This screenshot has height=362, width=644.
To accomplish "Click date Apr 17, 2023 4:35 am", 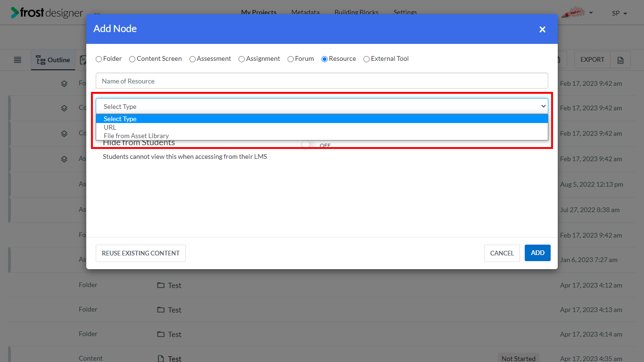I will point(591,358).
